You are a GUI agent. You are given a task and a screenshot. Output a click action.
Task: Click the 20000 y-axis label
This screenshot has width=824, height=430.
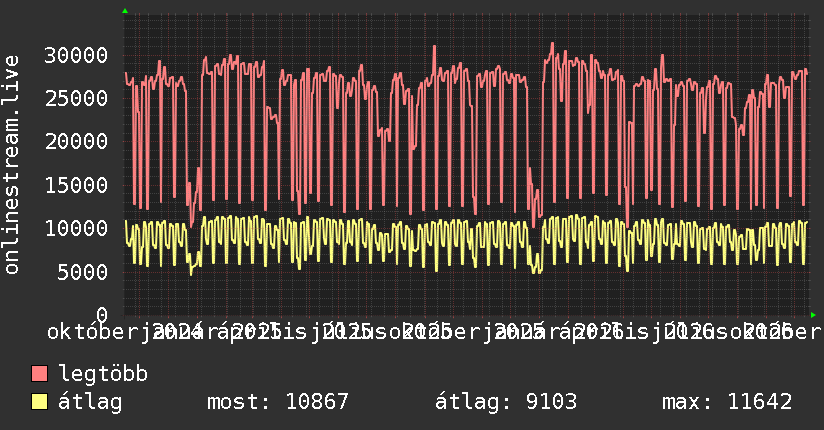pos(76,141)
